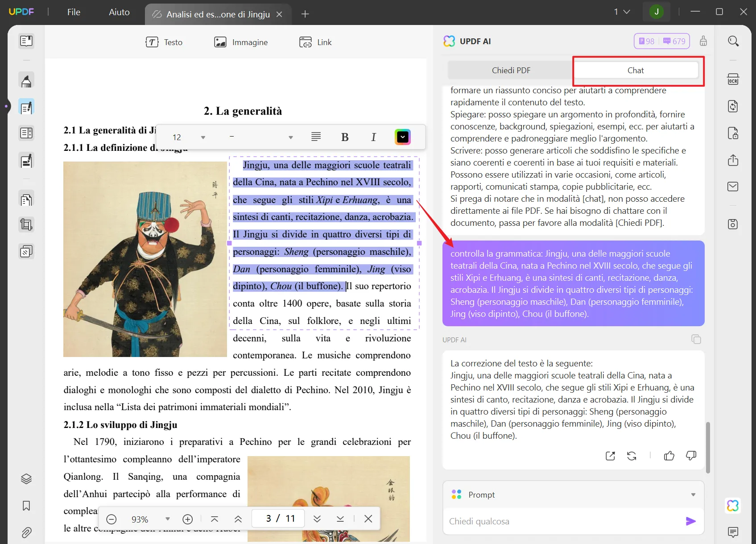Click the Save as other disk icon

coord(733,224)
